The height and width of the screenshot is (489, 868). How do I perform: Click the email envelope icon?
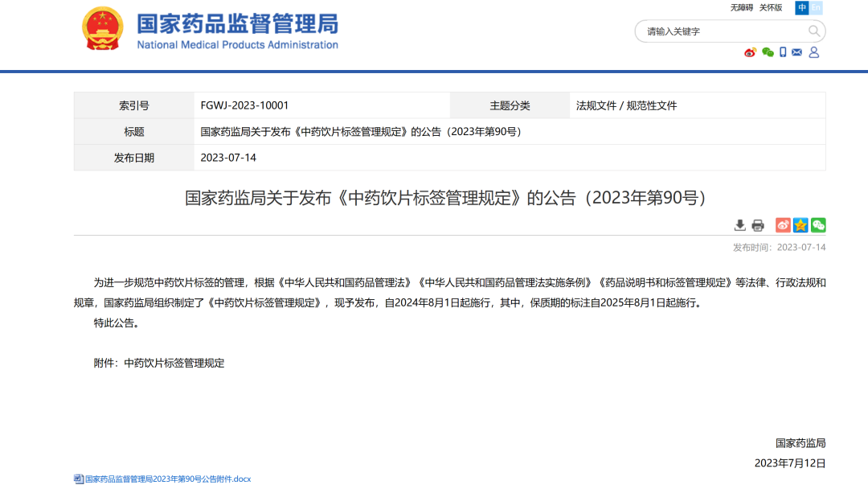tap(796, 52)
